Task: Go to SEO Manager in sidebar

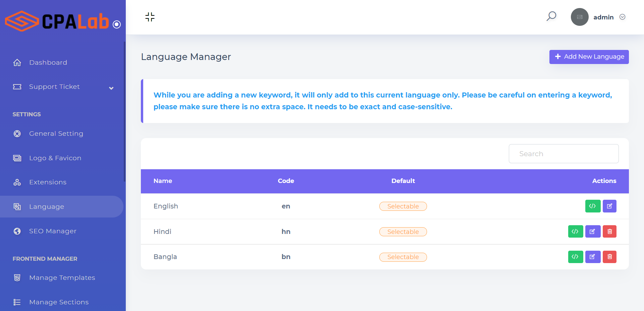Action: pos(53,231)
